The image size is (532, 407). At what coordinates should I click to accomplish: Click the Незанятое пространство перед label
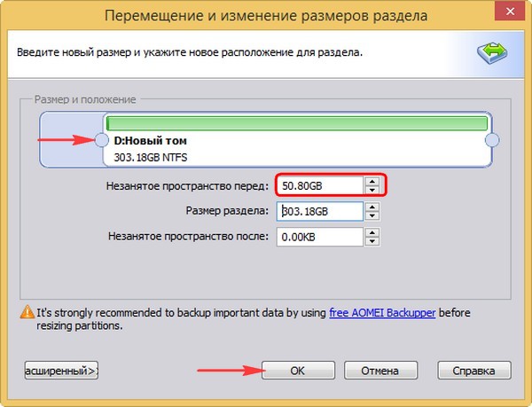click(x=187, y=186)
